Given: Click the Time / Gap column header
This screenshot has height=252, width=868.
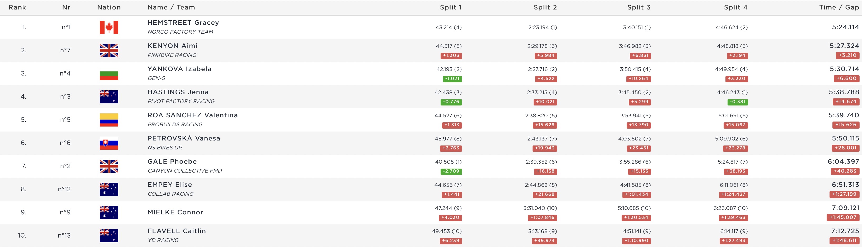Looking at the screenshot, I should pyautogui.click(x=839, y=7).
